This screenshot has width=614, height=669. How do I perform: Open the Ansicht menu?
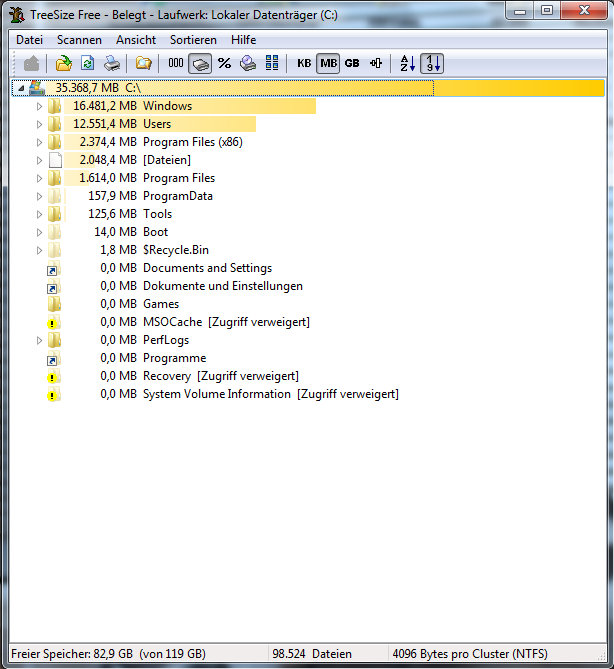136,40
